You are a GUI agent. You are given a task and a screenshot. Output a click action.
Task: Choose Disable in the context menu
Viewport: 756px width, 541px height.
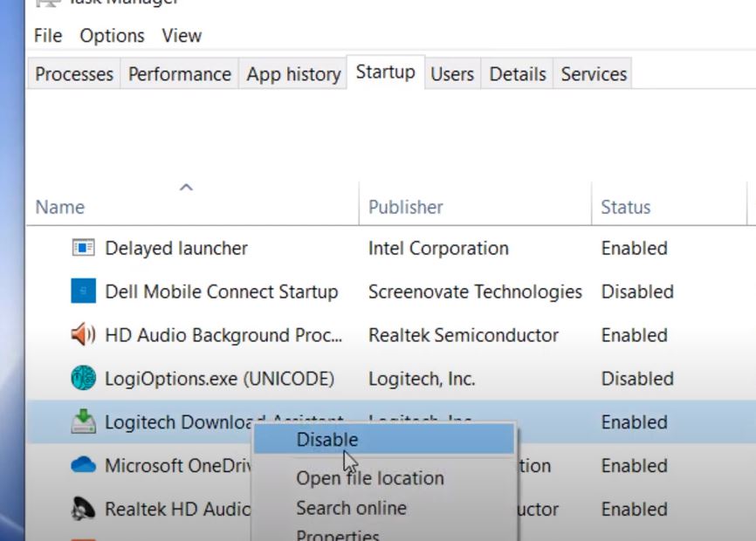pos(384,440)
